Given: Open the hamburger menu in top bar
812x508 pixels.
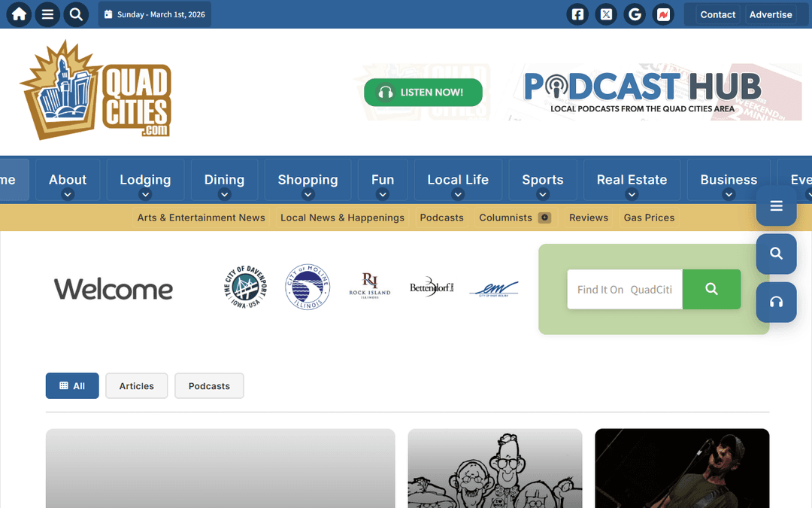Looking at the screenshot, I should [47, 14].
